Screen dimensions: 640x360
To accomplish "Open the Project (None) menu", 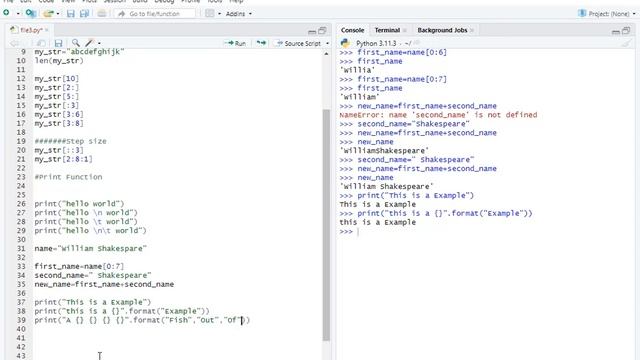I will [x=607, y=13].
